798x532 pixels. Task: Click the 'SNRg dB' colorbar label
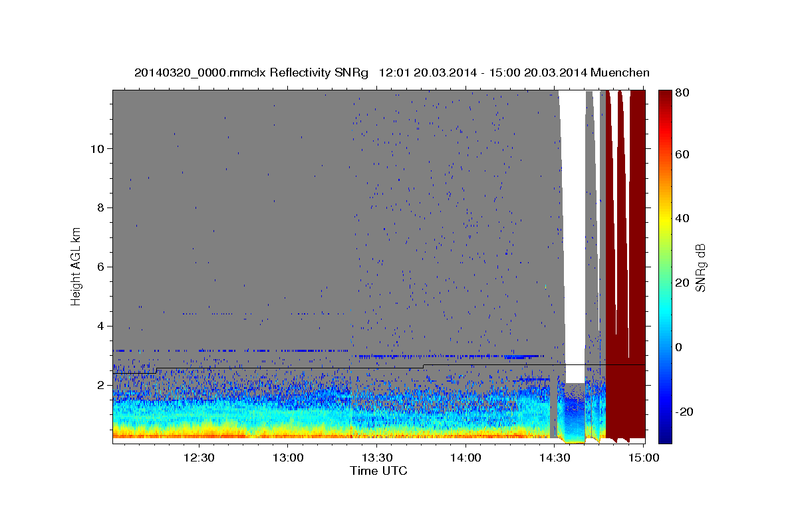click(700, 268)
